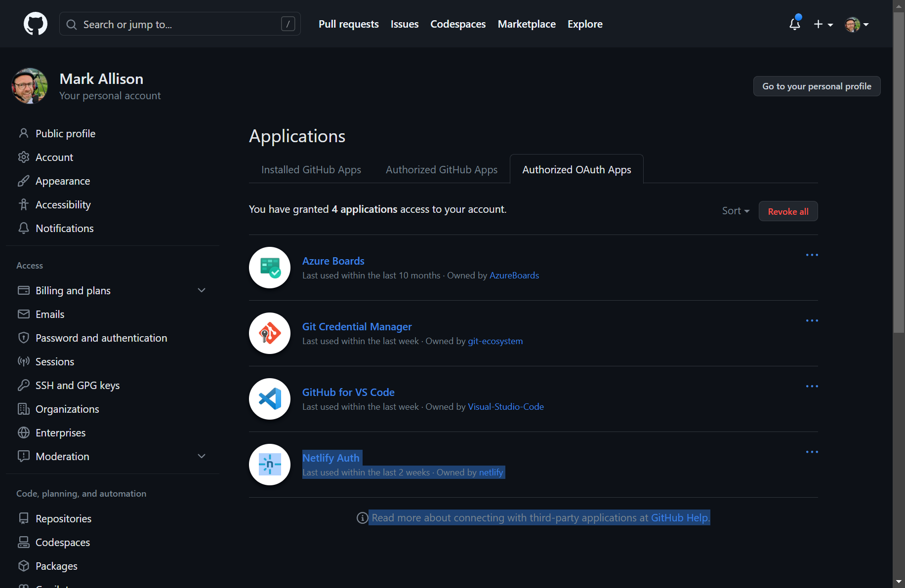Click the info icon beside Read more
The image size is (905, 588).
362,518
